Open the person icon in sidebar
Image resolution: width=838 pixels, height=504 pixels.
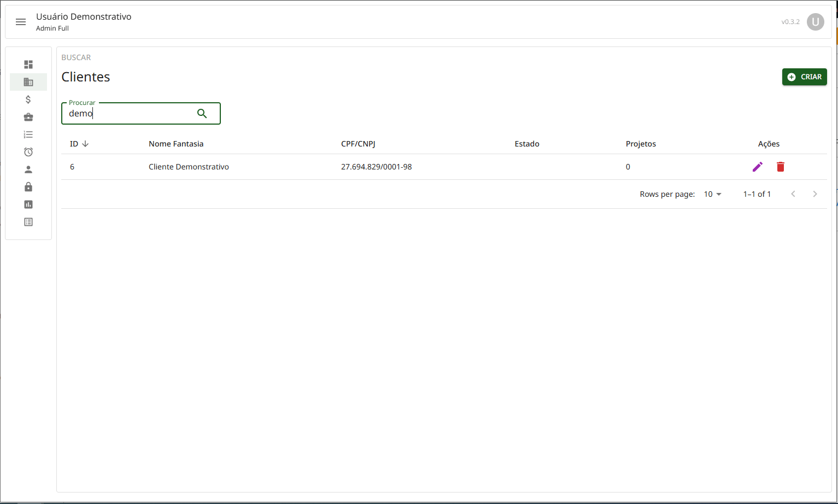(28, 169)
